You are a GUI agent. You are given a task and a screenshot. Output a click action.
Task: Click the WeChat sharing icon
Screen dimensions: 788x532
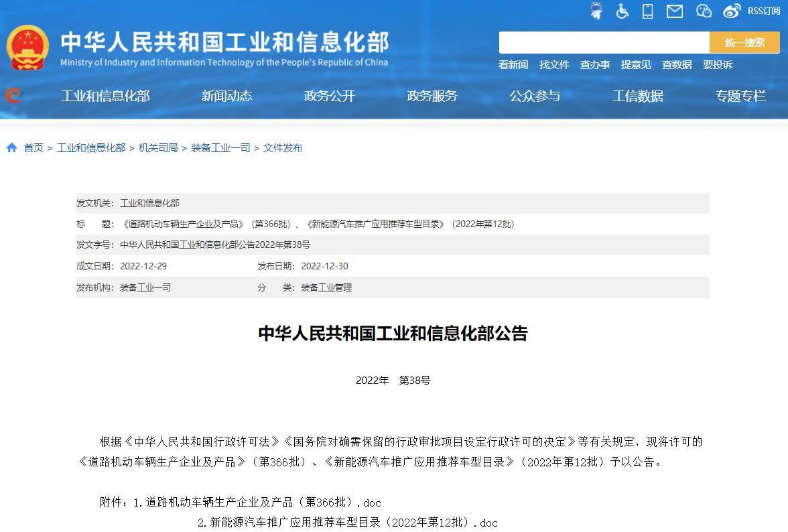point(703,11)
